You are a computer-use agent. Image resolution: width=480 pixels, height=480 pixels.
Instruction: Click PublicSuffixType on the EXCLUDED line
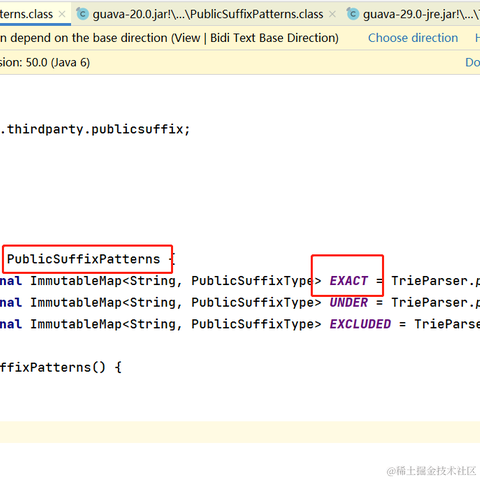tap(252, 324)
